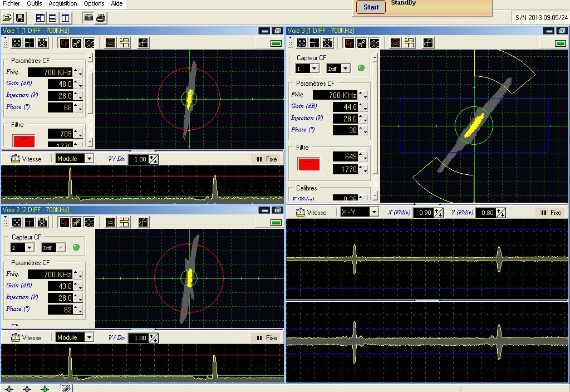Image resolution: width=570 pixels, height=392 pixels.
Task: Click the AUTO balance icon in Voie 1
Action: (42, 43)
